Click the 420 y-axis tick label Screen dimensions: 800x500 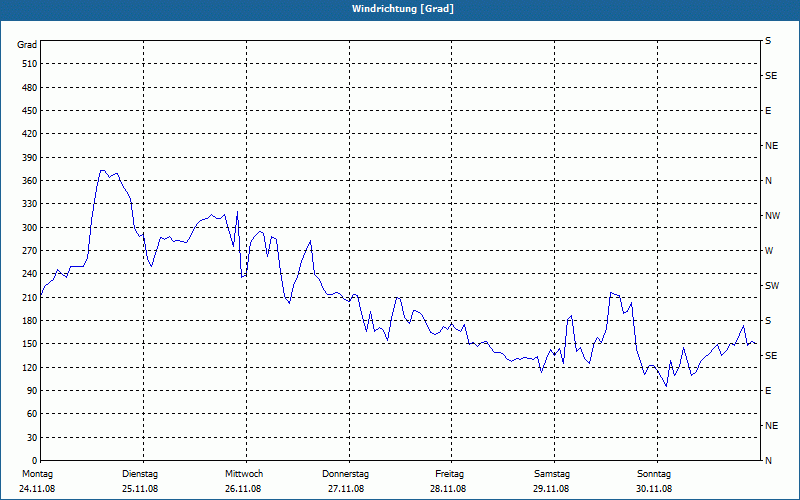click(30, 134)
